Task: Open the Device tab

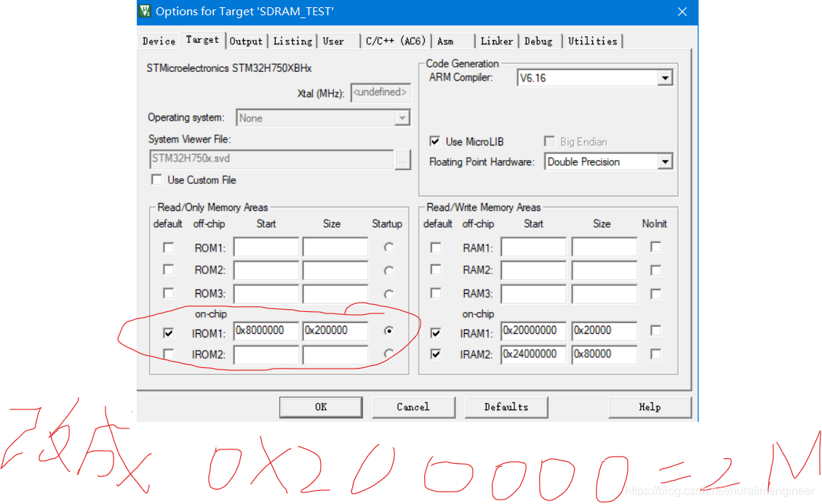Action: (x=159, y=41)
